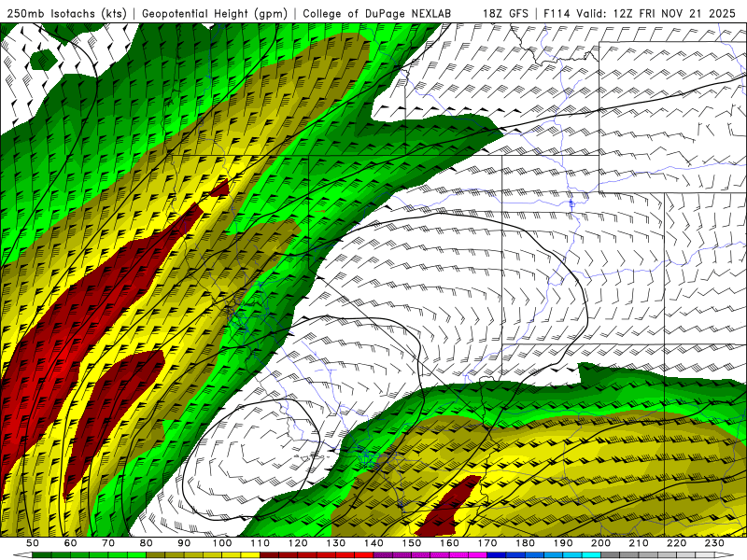Click the 'Geopotential Height (gpm)' label
747x560 pixels.
(x=215, y=14)
